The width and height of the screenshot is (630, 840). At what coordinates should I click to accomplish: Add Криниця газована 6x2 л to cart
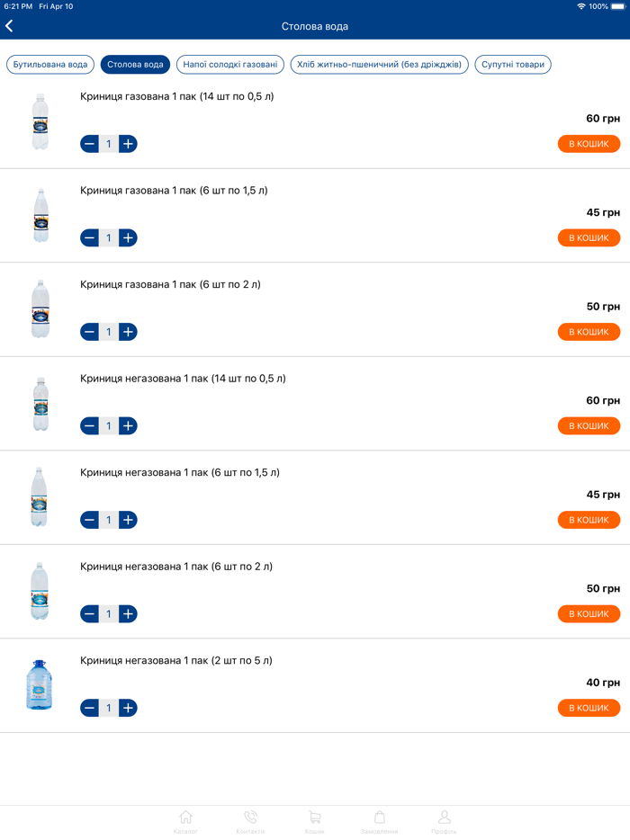click(589, 332)
